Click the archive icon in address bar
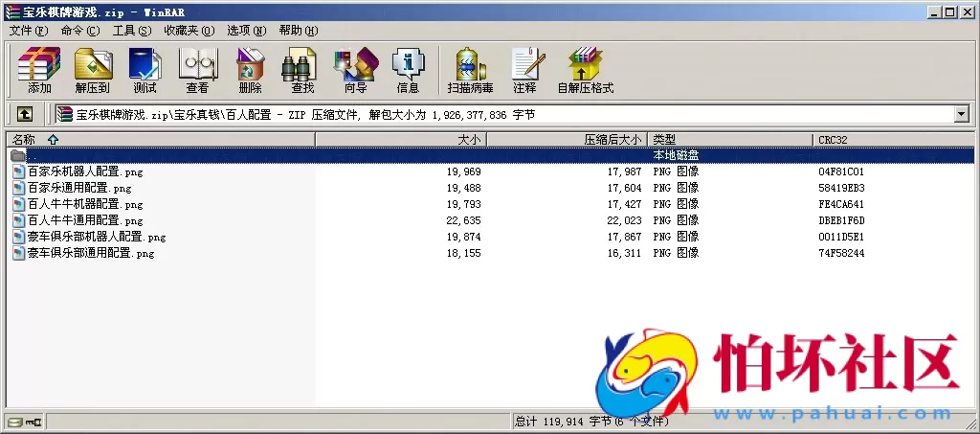Viewport: 980px width, 434px height. click(x=64, y=114)
